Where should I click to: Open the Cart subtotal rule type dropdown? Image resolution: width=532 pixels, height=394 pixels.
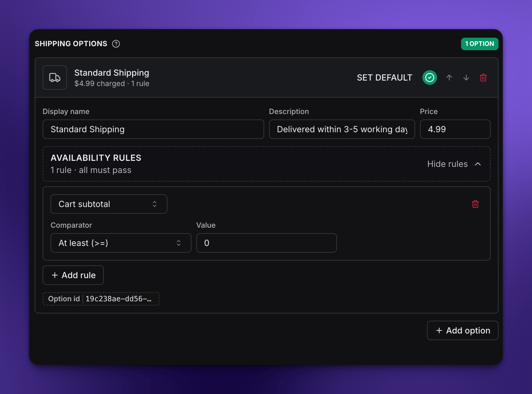tap(109, 204)
